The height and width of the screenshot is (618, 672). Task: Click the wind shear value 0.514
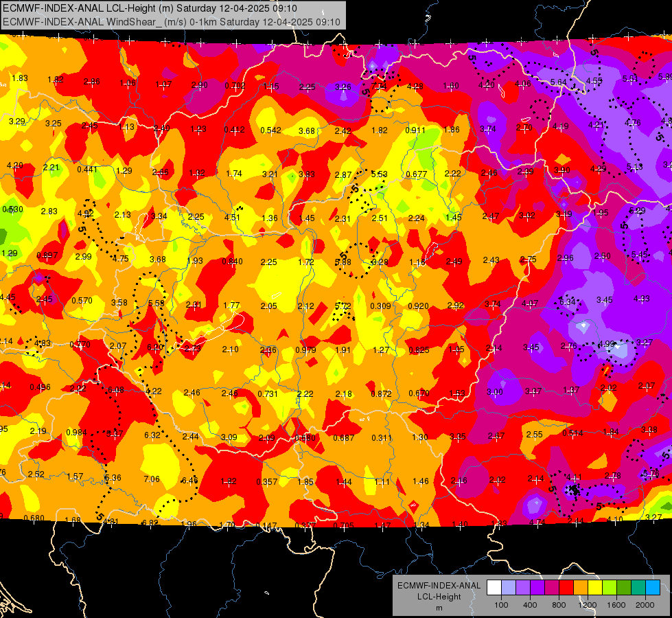(x=573, y=433)
